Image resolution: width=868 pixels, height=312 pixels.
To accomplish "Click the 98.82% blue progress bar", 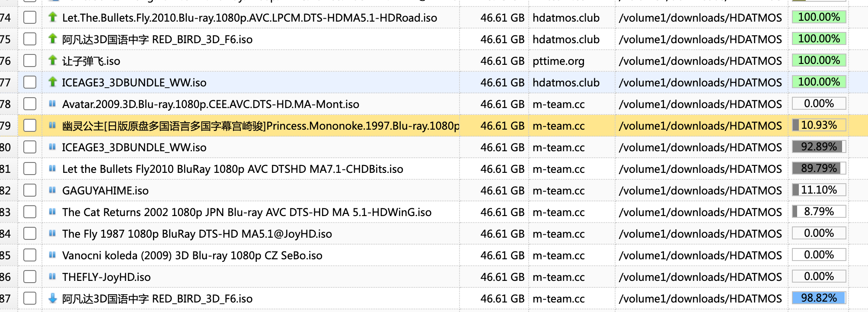I will (x=819, y=298).
